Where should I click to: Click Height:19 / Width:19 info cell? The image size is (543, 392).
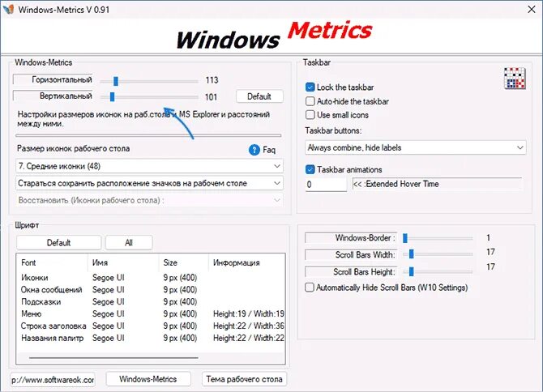pyautogui.click(x=249, y=313)
